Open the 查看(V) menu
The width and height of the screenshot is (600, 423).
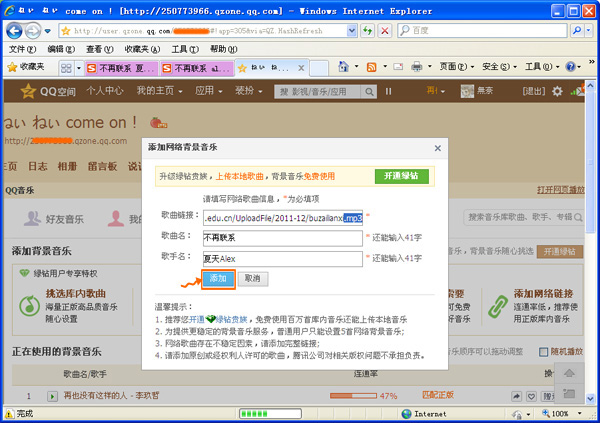[x=99, y=49]
